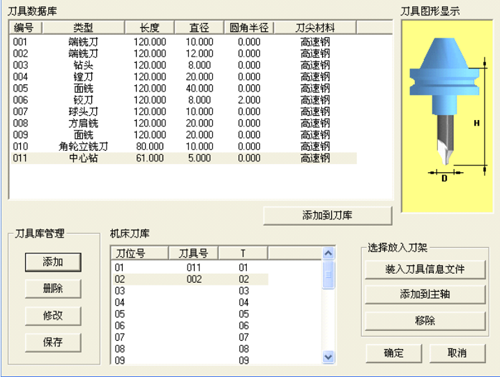This screenshot has height=377, width=500.
Task: Click 装入刀具信息文件 button
Action: [425, 269]
